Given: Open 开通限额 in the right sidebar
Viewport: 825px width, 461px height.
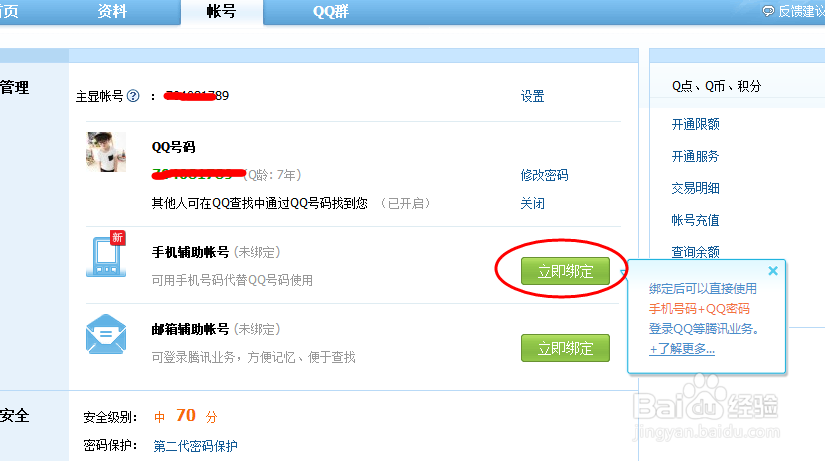Looking at the screenshot, I should [696, 124].
